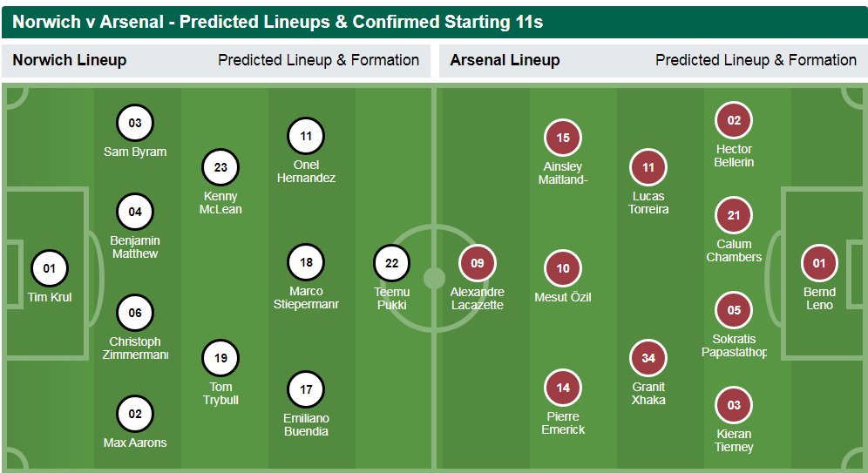Click the Norwich v Arsenal title banner
This screenshot has height=473, width=868.
pos(434,22)
